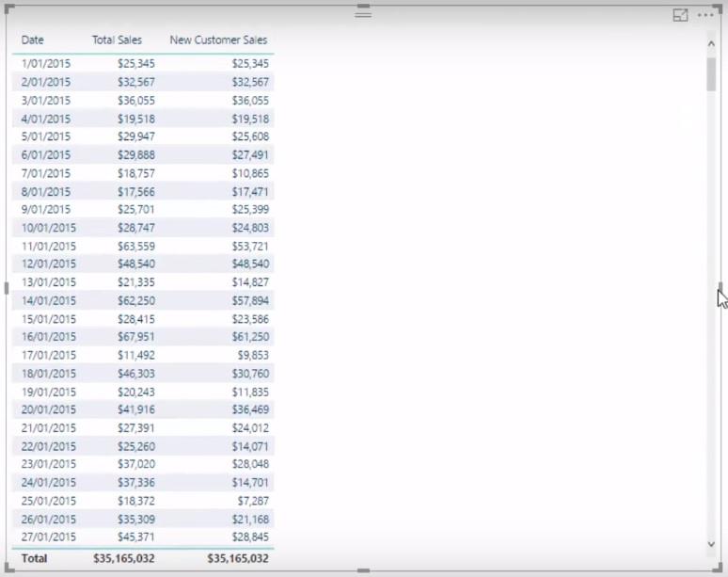Click Total Sales value $41,916
Viewport: 728px width, 577px height.
click(136, 409)
